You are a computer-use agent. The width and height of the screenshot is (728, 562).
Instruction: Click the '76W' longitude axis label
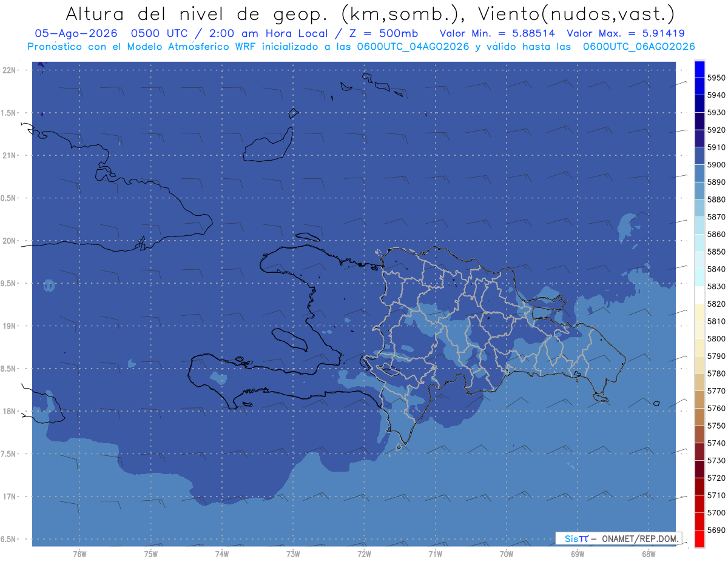[79, 554]
